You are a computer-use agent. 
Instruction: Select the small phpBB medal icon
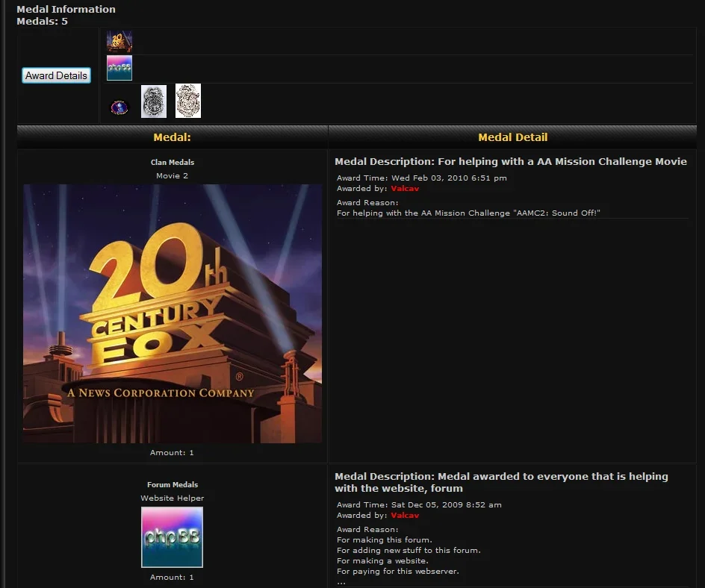(119, 68)
